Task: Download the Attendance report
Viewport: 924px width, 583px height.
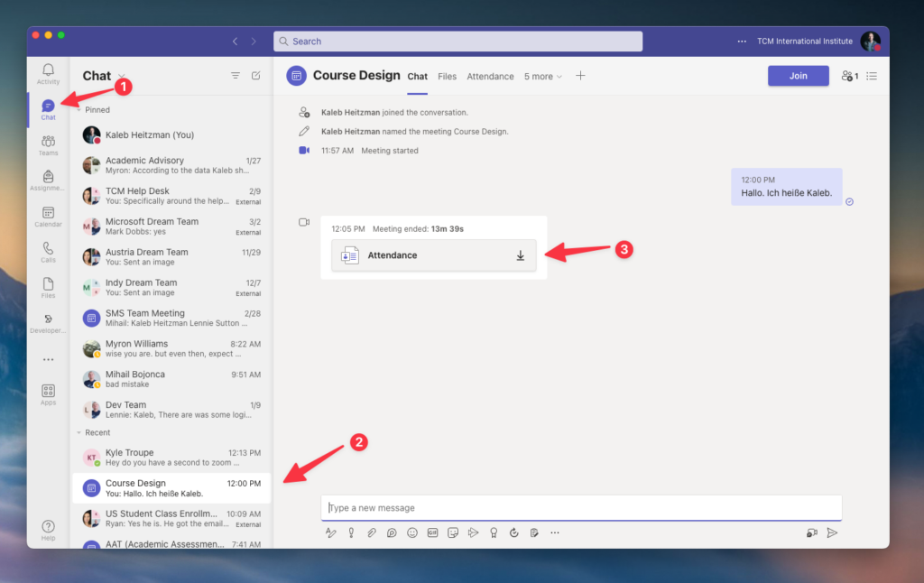Action: coord(521,255)
